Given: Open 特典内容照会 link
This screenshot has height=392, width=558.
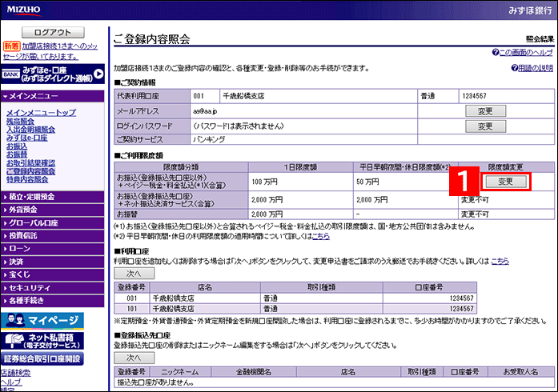Looking at the screenshot, I should click(27, 179).
